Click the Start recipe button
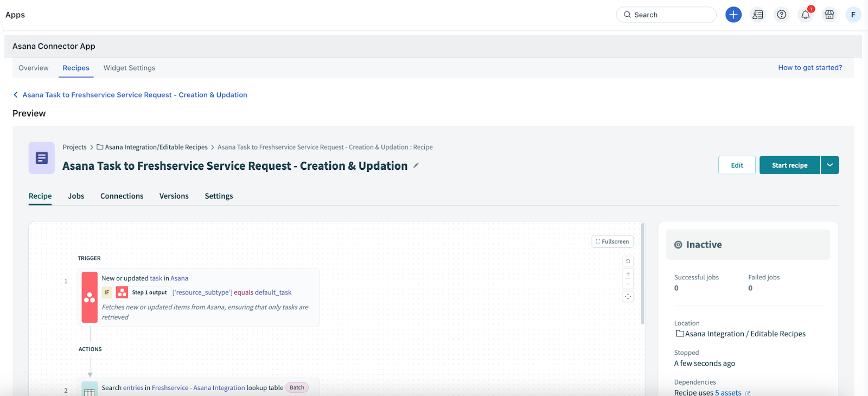 click(x=790, y=165)
